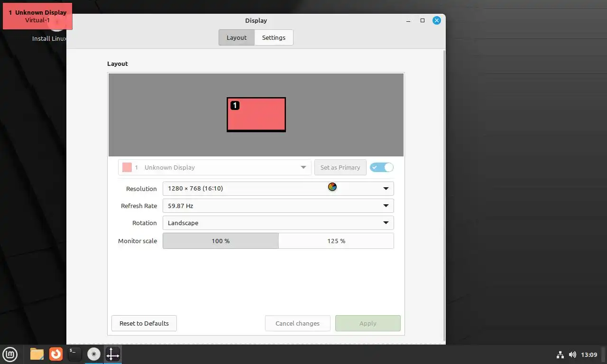Click the Layout section heading
The width and height of the screenshot is (607, 364).
[x=118, y=64]
